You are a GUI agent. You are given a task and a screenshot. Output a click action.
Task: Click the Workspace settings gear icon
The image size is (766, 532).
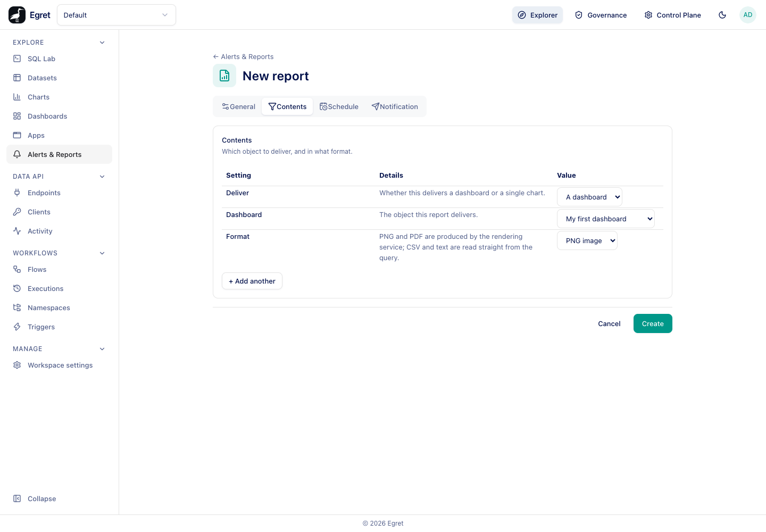click(x=17, y=365)
